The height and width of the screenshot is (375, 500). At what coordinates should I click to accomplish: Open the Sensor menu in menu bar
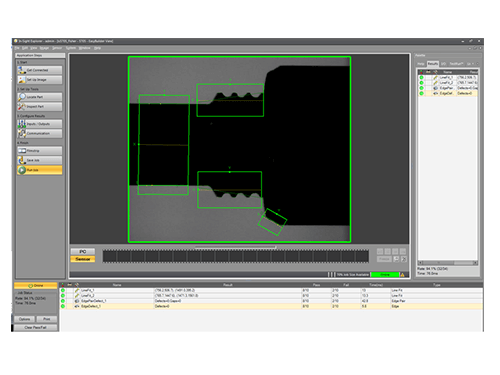pos(57,48)
